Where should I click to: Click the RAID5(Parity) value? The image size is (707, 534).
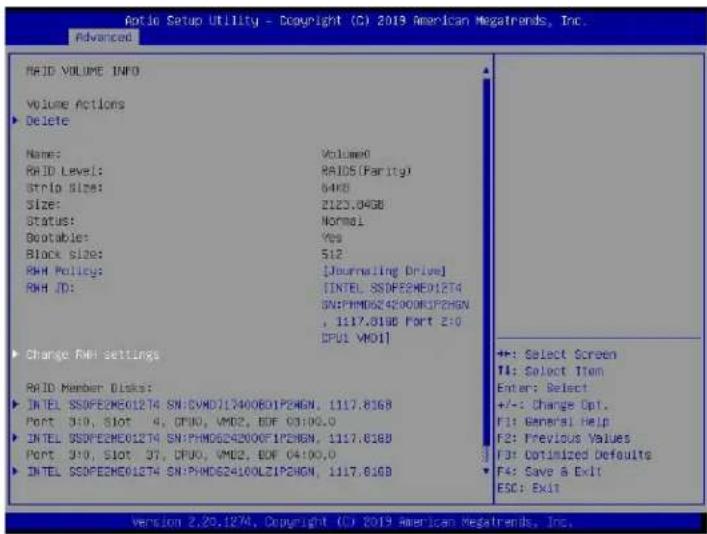(x=366, y=171)
